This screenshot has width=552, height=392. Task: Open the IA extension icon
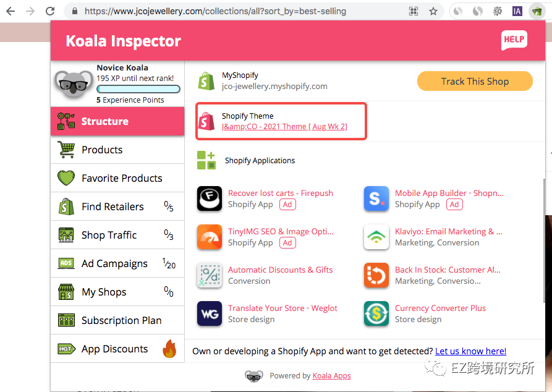pos(517,11)
